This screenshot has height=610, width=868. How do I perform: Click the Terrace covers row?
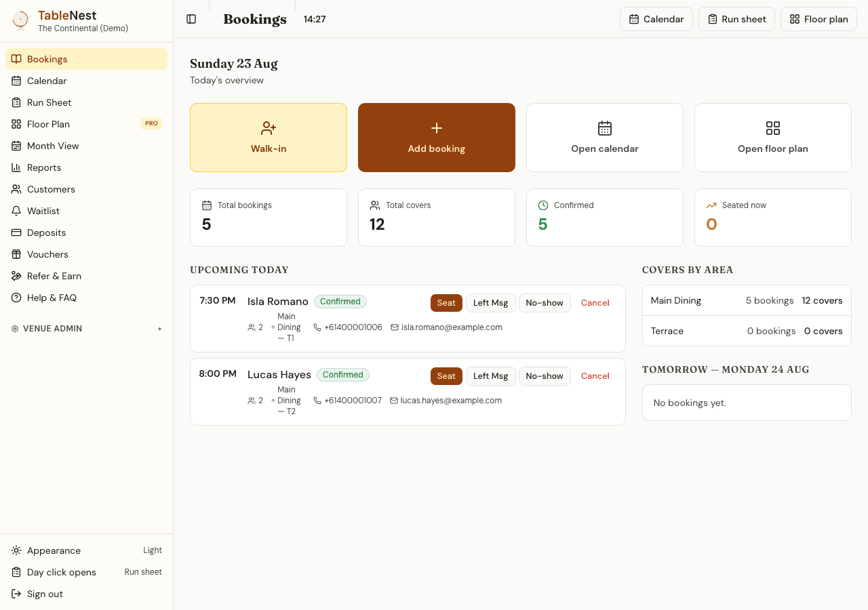(747, 331)
